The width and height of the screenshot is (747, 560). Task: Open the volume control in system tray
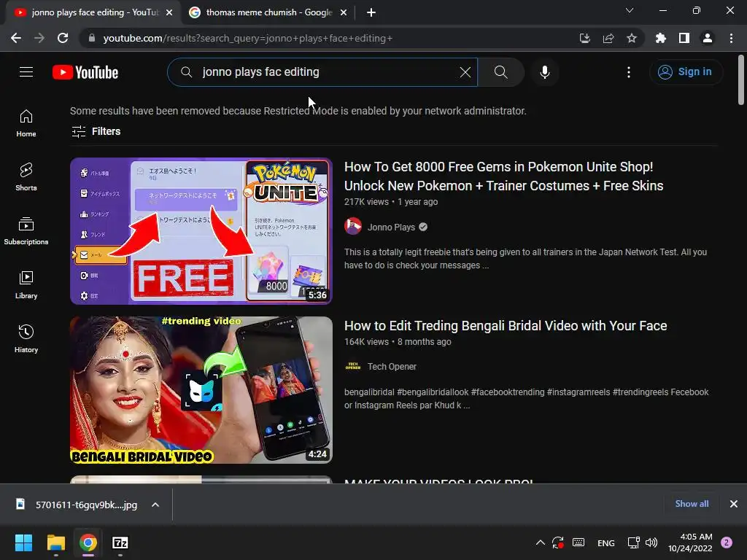coord(651,542)
